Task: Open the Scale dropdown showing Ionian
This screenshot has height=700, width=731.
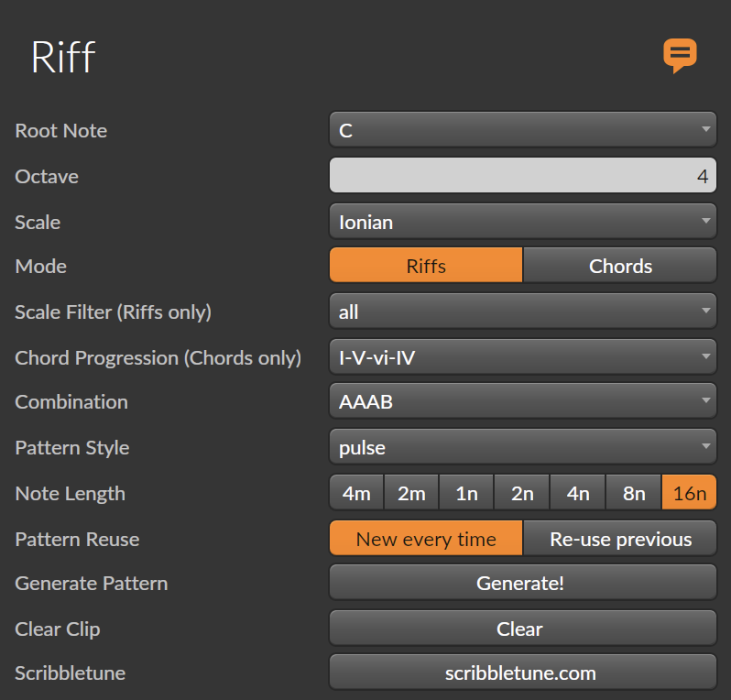Action: click(523, 221)
